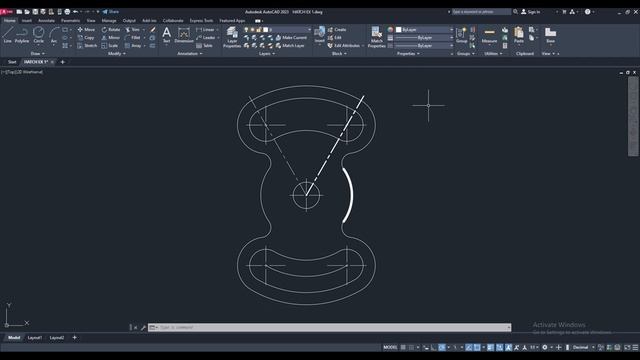Expand the Properties panel
The height and width of the screenshot is (360, 640).
[408, 53]
